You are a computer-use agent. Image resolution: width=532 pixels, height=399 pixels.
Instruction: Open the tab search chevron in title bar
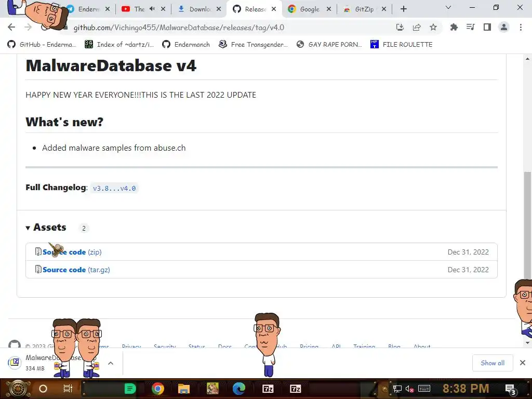click(x=448, y=7)
